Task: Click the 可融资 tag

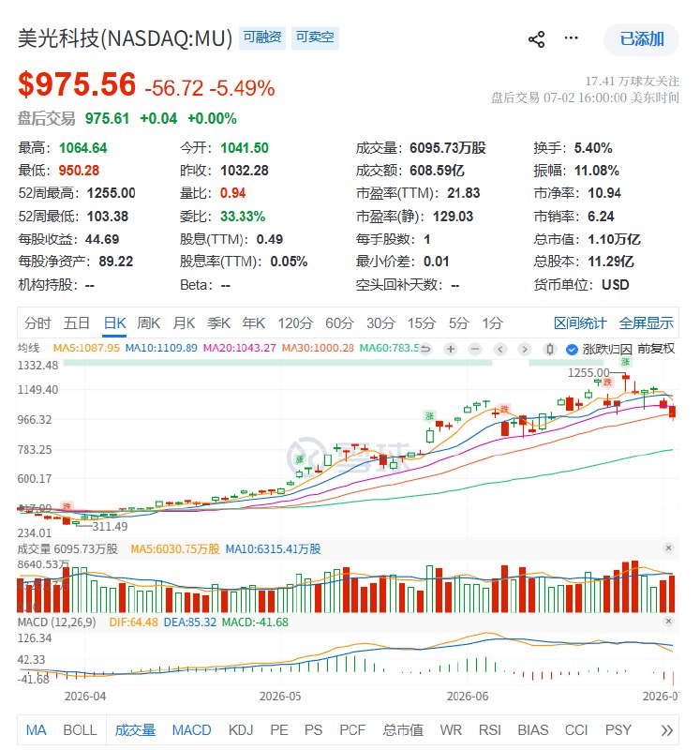Action: click(x=262, y=37)
